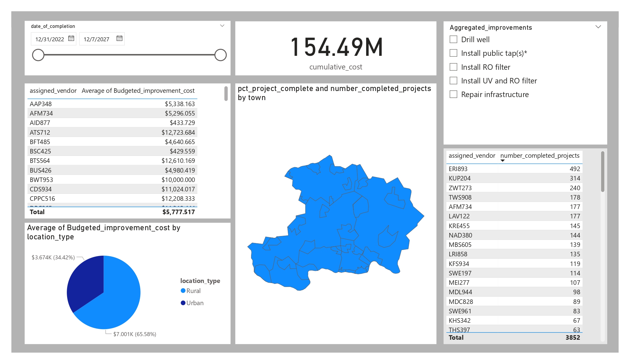The height and width of the screenshot is (364, 630).
Task: Click the 3852 total completed projects value
Action: tap(573, 337)
